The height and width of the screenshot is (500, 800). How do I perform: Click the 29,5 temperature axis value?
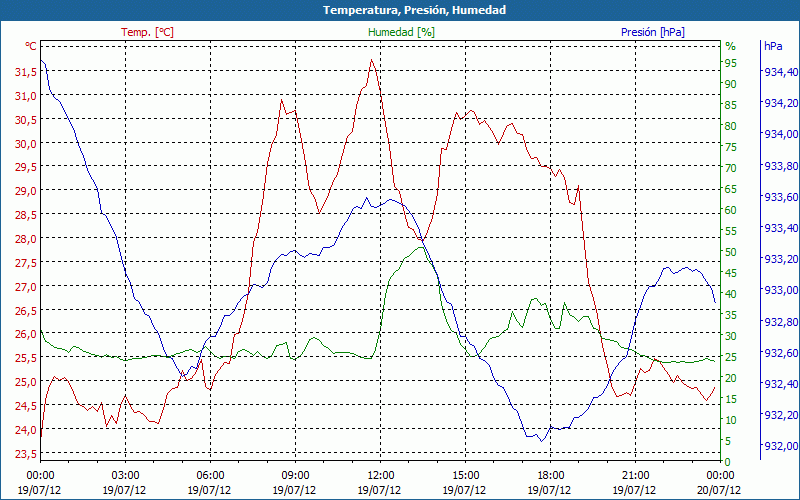(x=26, y=167)
